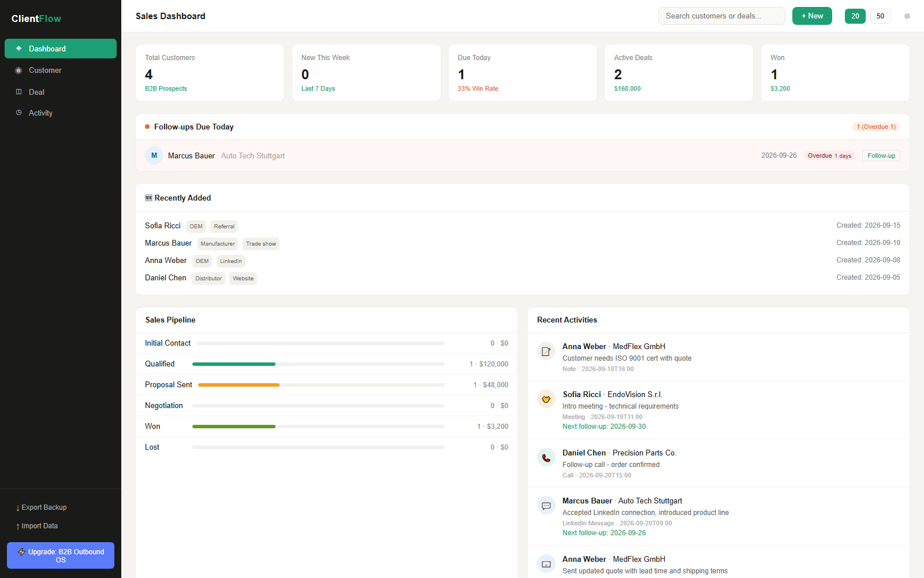Click the meeting icon for the Sofia Ricci activity

(x=546, y=399)
